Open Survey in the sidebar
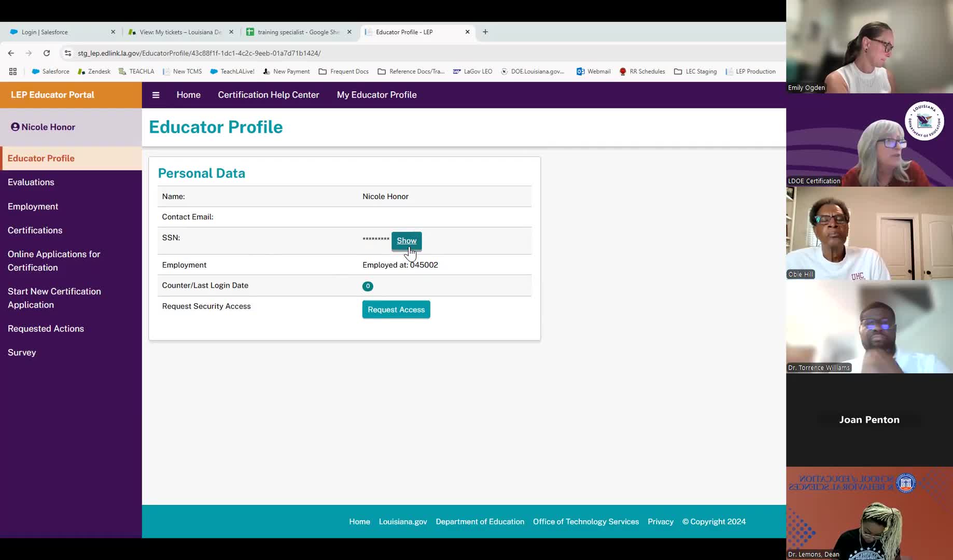Screen dimensions: 953x560 pos(22,353)
